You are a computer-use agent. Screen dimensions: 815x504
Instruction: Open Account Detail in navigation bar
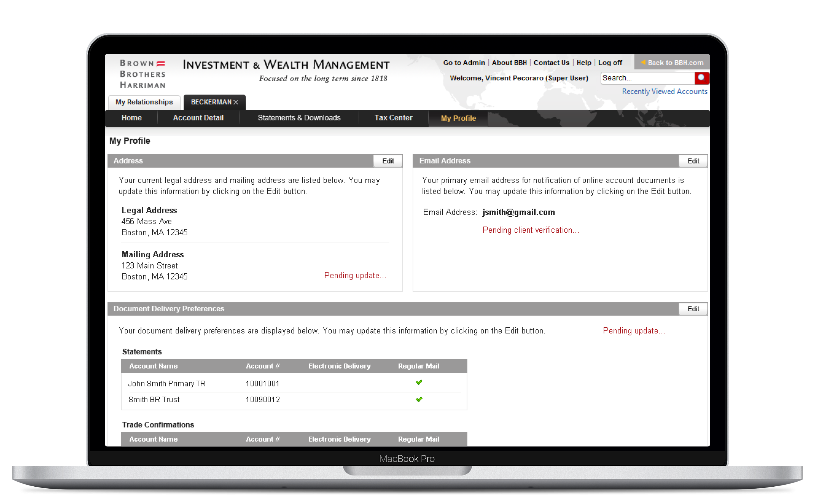(198, 118)
